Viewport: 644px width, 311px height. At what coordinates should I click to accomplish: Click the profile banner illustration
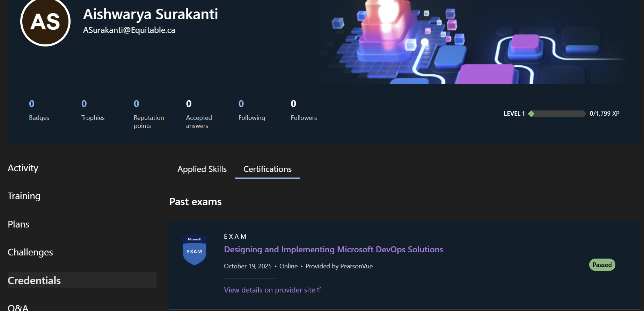pos(471,42)
